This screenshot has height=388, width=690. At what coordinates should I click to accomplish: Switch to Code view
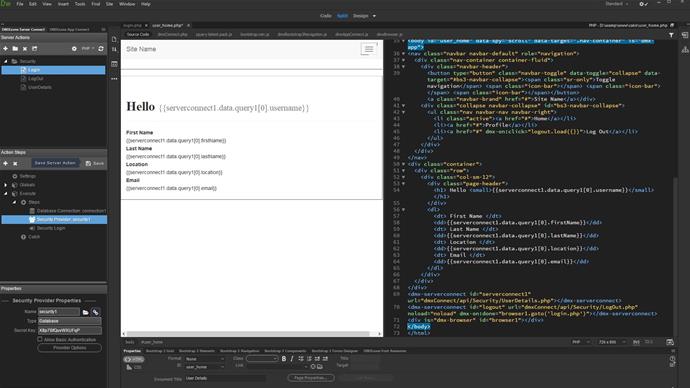[x=326, y=16]
